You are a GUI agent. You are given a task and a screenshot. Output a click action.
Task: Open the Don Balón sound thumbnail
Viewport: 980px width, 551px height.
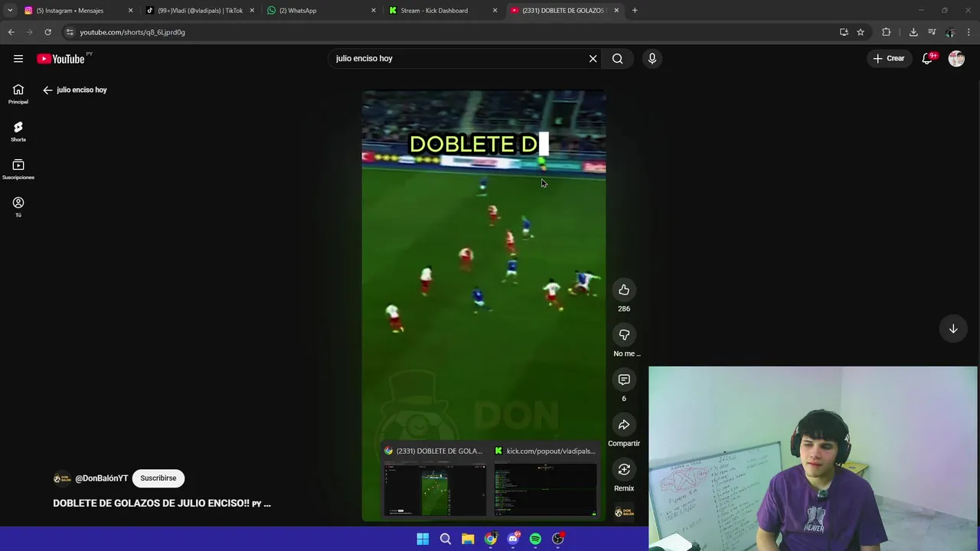tap(624, 512)
